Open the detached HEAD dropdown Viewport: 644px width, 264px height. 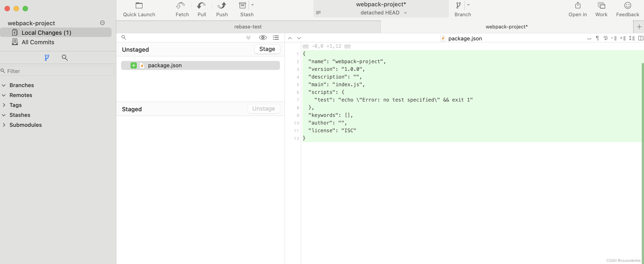pos(405,13)
